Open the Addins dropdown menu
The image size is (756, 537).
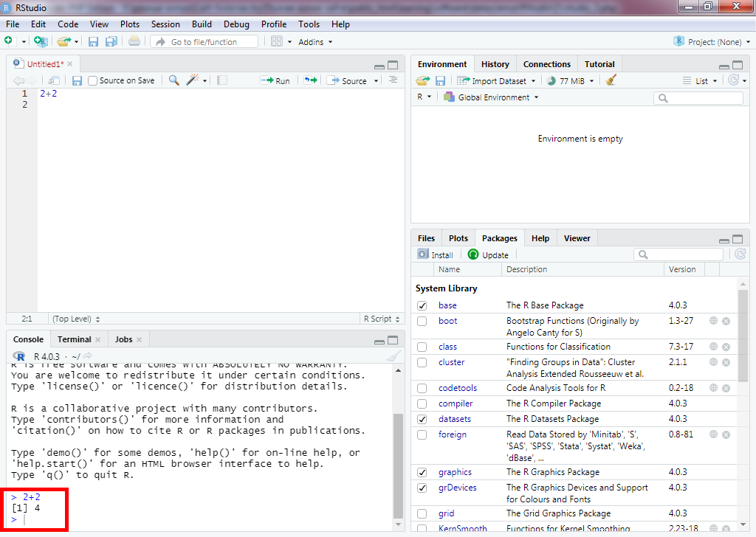(315, 42)
